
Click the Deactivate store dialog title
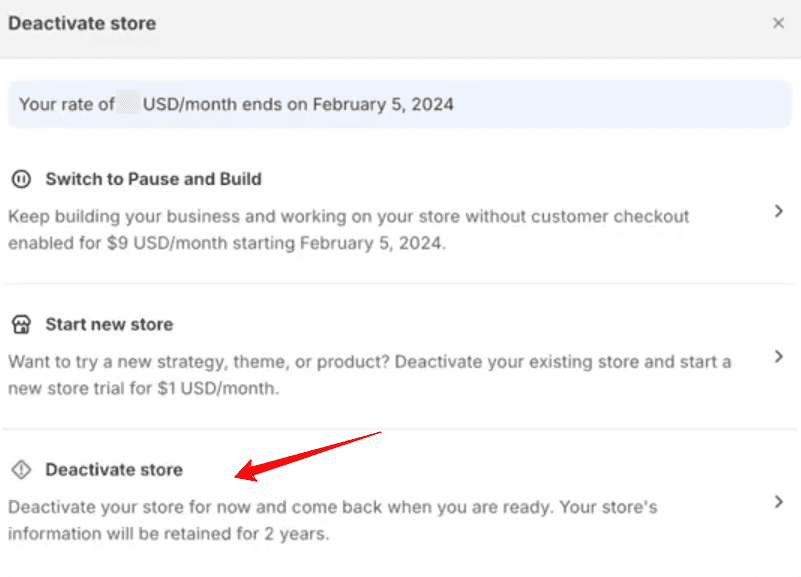[82, 23]
